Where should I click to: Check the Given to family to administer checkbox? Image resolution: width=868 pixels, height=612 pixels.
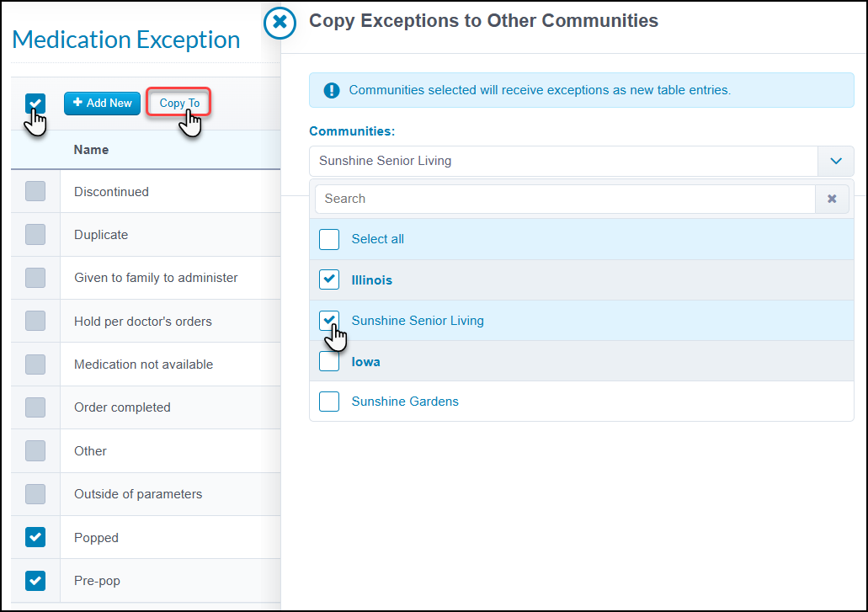[x=35, y=278]
